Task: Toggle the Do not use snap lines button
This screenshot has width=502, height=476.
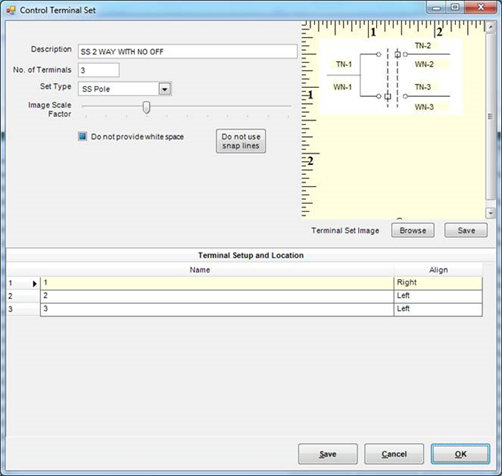Action: click(x=241, y=141)
